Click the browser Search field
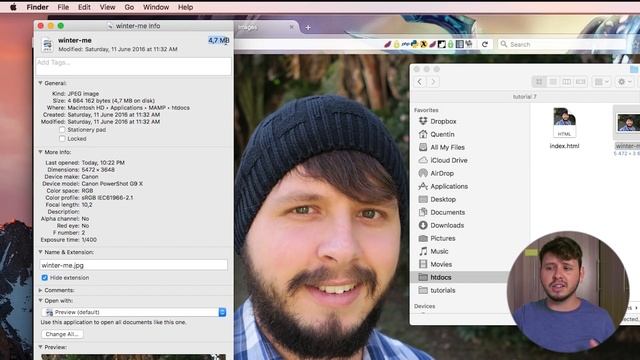 [562, 44]
